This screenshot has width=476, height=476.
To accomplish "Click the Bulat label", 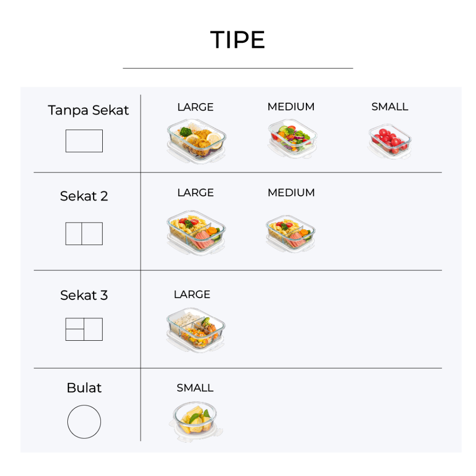I will (84, 388).
